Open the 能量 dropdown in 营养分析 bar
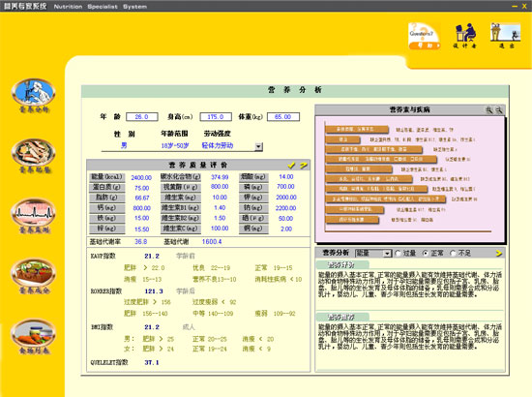Screen dimensions: 532x397 point(387,254)
